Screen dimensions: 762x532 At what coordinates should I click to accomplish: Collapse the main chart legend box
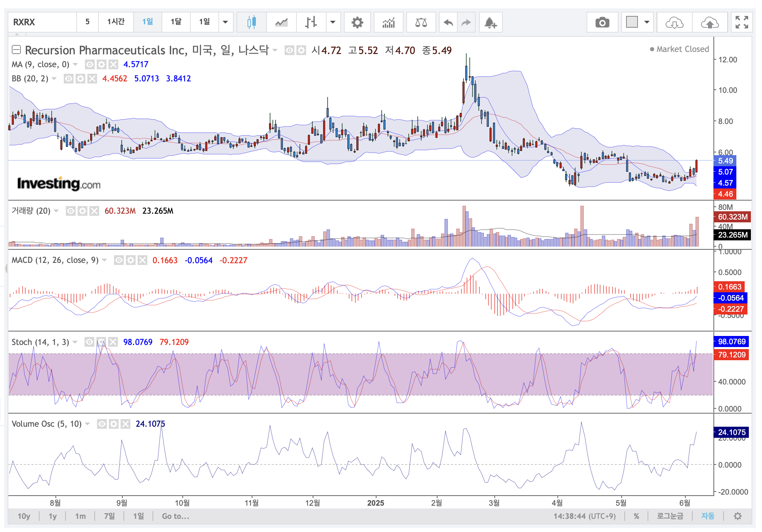click(16, 50)
